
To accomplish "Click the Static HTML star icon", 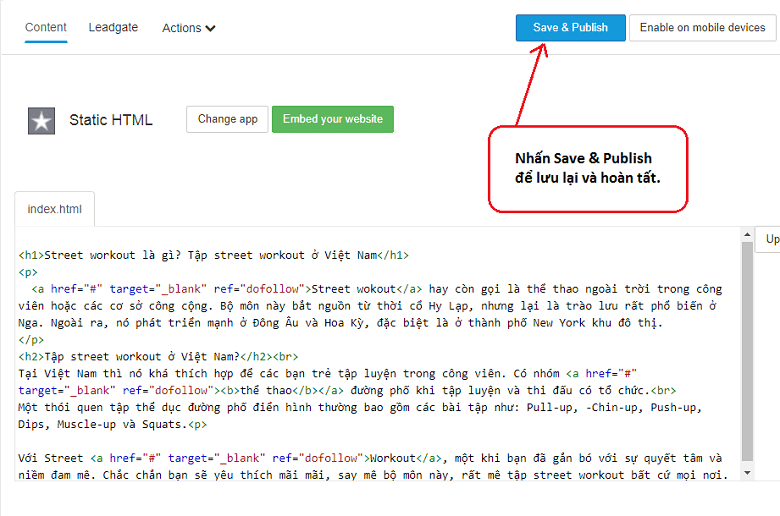I will [41, 120].
